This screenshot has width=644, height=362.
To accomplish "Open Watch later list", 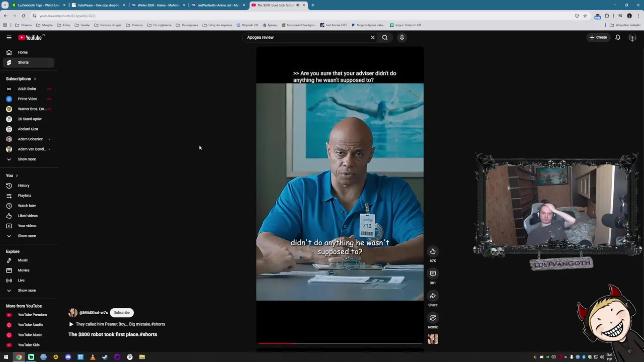I will click(x=29, y=206).
